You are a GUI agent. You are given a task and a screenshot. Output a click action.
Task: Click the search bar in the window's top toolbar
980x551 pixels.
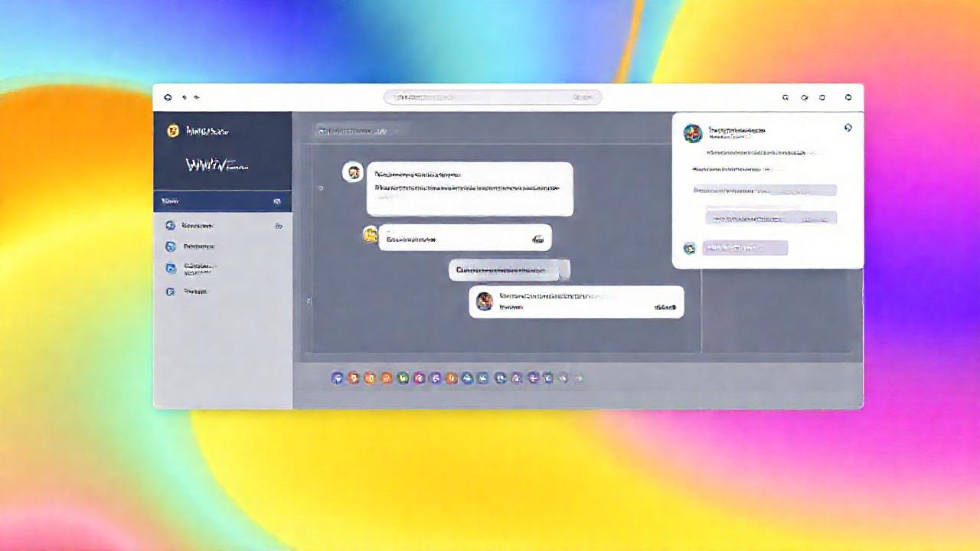click(x=492, y=97)
